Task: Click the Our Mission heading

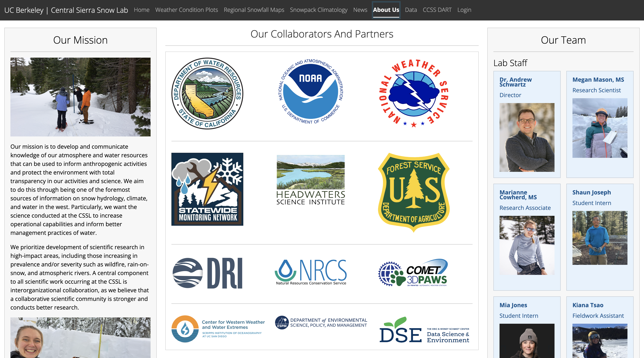Action: point(80,40)
